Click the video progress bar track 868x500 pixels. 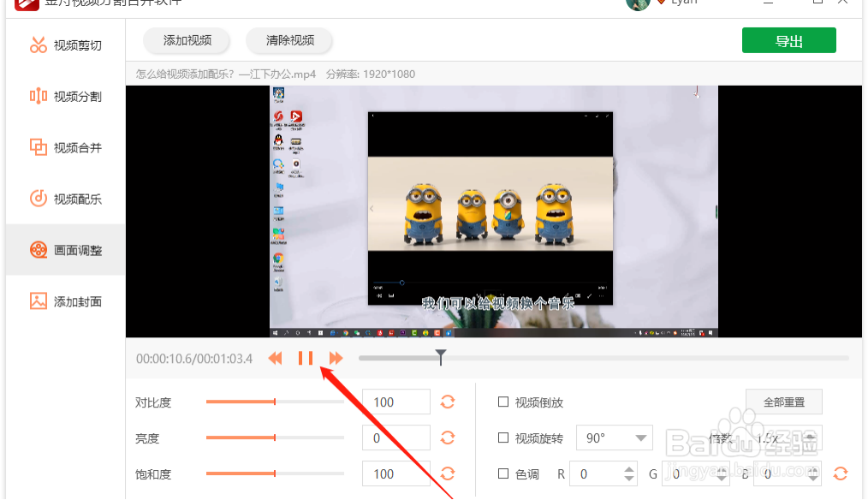603,358
